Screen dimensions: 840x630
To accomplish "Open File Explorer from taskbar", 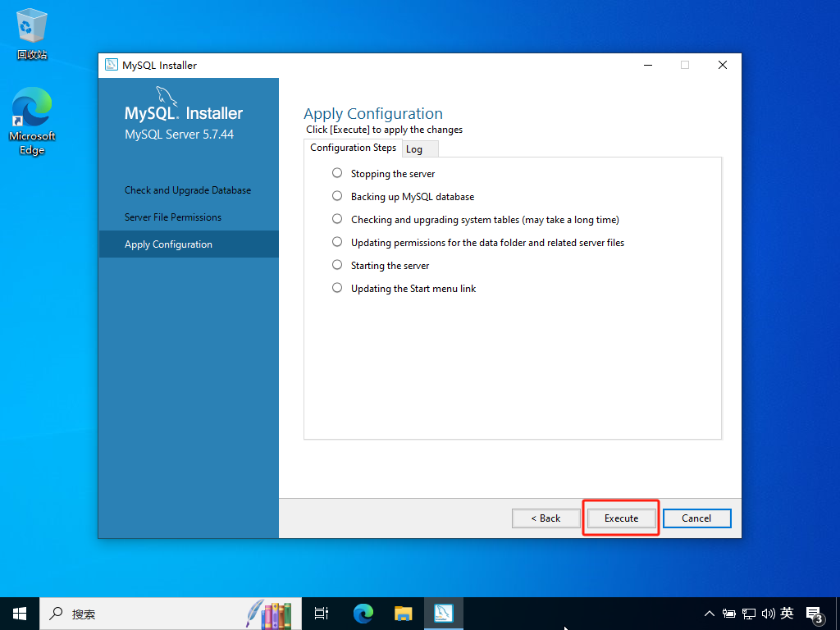I will pyautogui.click(x=403, y=613).
